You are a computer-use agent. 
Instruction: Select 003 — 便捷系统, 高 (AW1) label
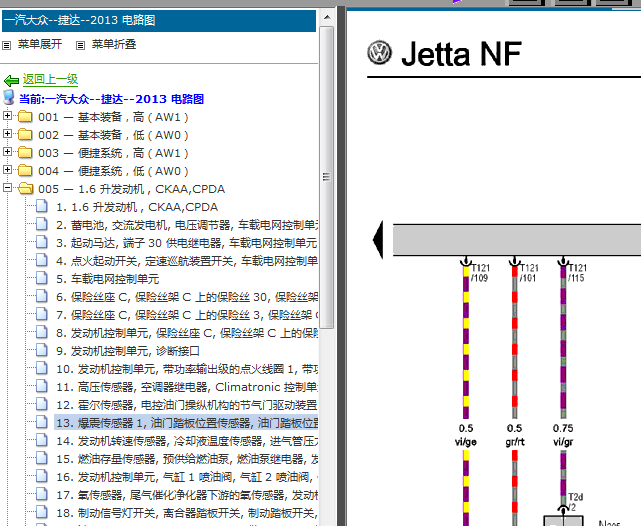click(x=113, y=153)
